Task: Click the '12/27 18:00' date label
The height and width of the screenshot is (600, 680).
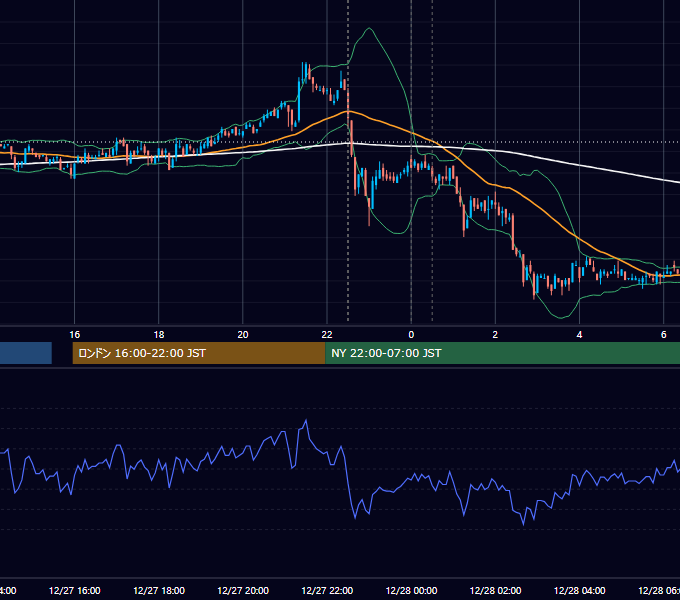Action: point(159,590)
